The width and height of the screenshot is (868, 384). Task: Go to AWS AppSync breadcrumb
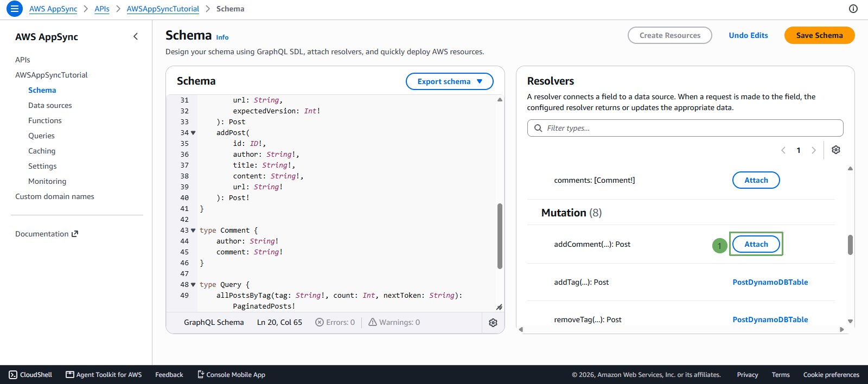pyautogui.click(x=53, y=9)
